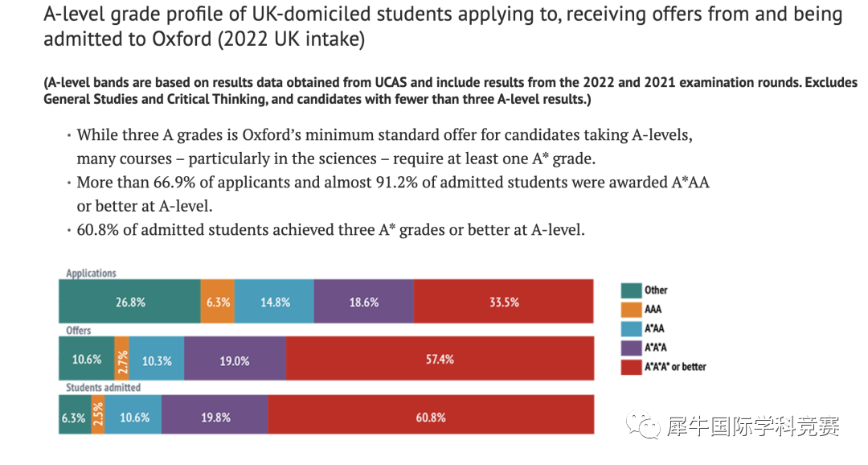
Task: Select the 26.8% Applications bar segment
Action: pyautogui.click(x=129, y=302)
